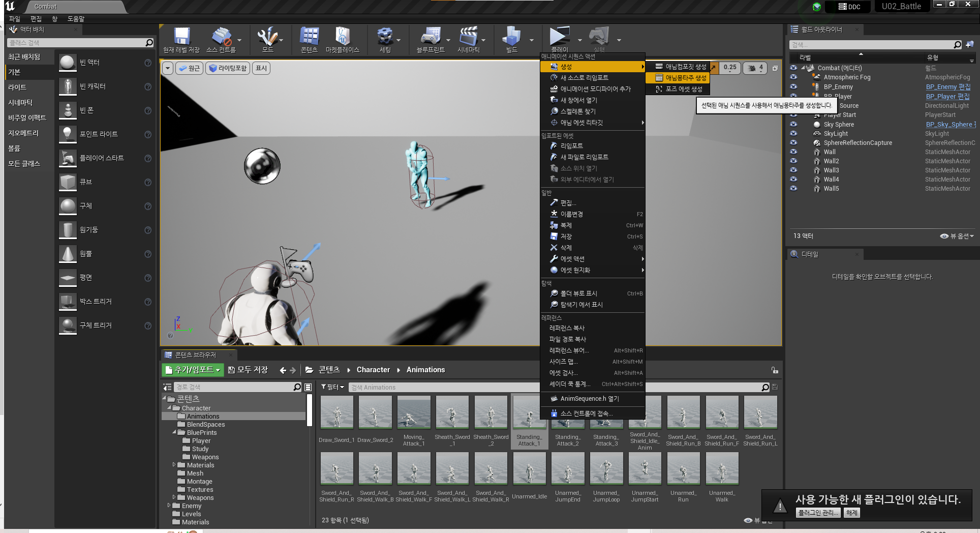The width and height of the screenshot is (980, 533).
Task: Select Create AnimMontage submenu entry
Action: [x=678, y=78]
